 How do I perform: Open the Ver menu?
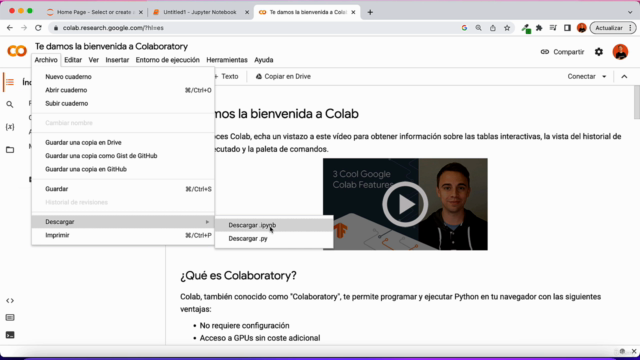click(x=93, y=60)
